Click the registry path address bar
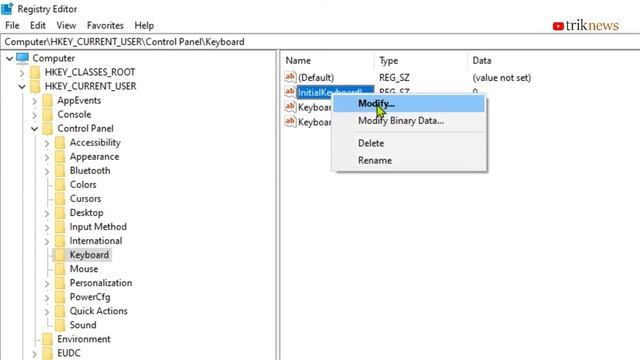Viewport: 640px width, 360px height. pyautogui.click(x=320, y=42)
